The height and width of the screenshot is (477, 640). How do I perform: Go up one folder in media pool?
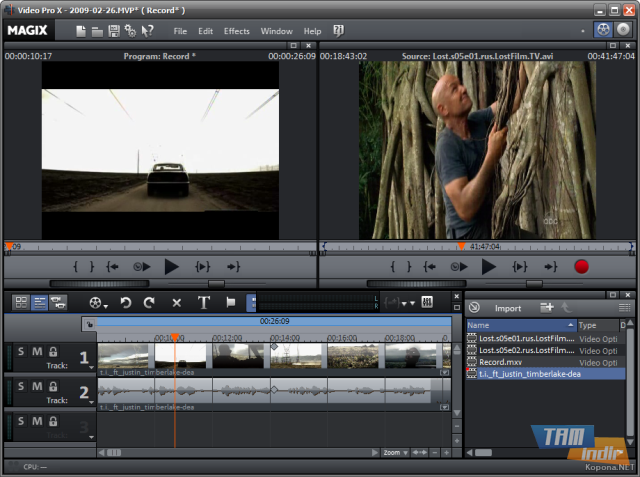coord(567,307)
